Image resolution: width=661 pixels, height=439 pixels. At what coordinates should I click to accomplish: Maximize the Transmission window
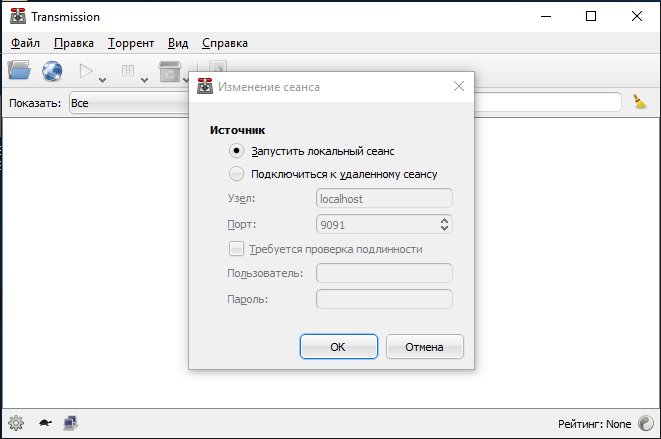pos(591,16)
